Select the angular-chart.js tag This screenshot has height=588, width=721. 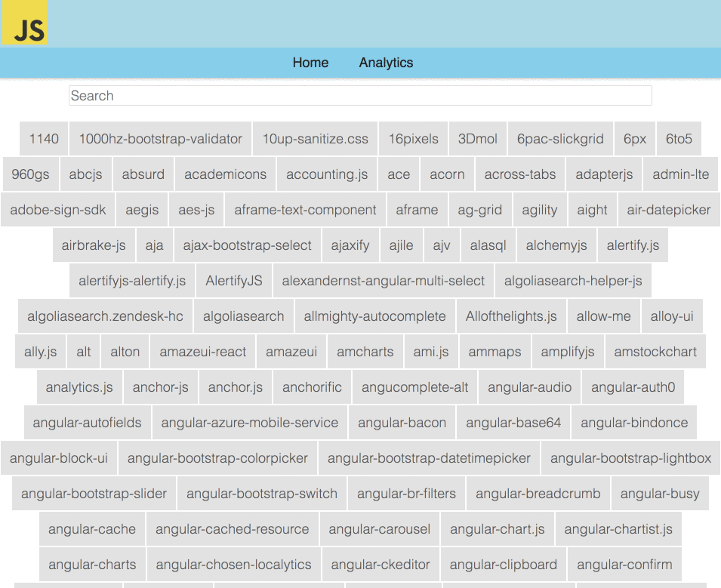[x=497, y=528]
